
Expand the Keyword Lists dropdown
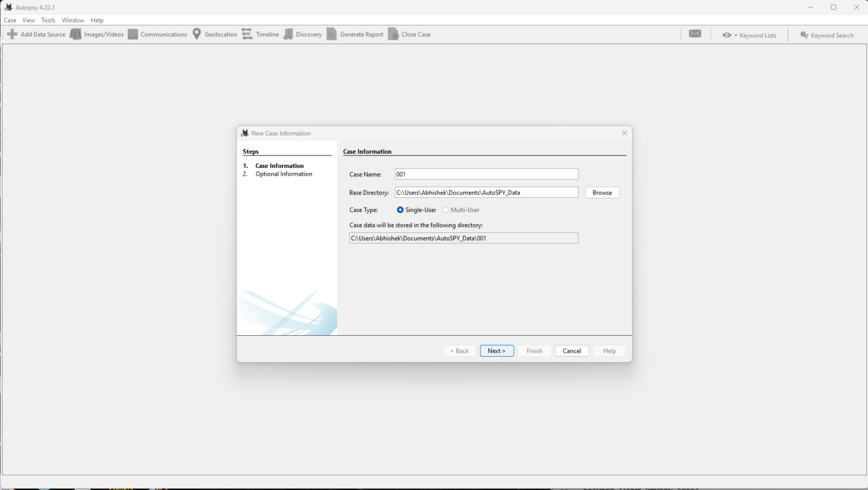click(x=749, y=35)
